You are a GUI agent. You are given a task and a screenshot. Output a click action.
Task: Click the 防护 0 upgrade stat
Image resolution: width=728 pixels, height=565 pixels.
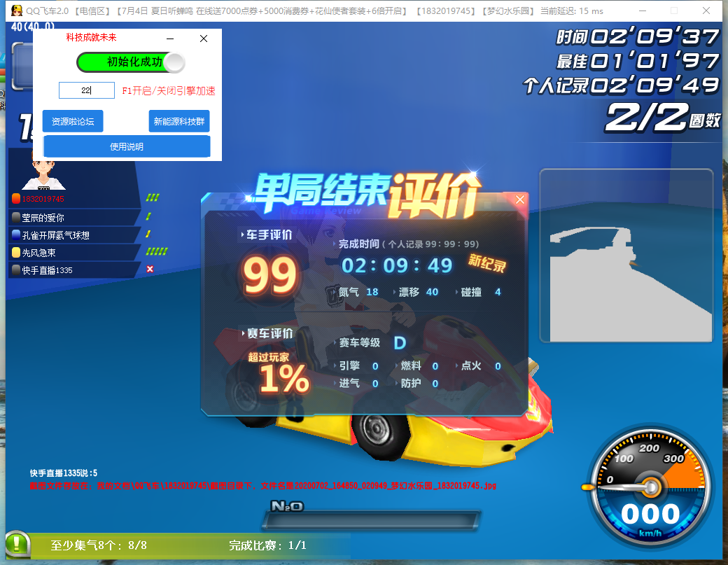point(417,384)
